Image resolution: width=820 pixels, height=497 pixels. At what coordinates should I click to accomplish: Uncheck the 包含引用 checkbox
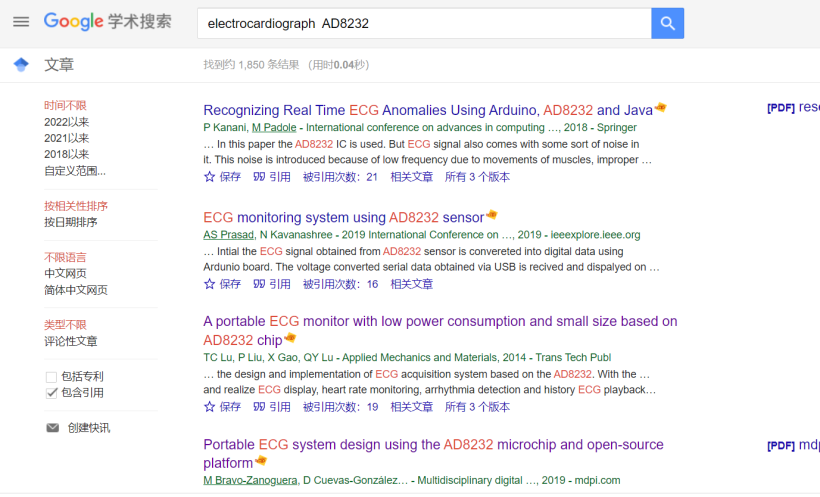pyautogui.click(x=51, y=393)
